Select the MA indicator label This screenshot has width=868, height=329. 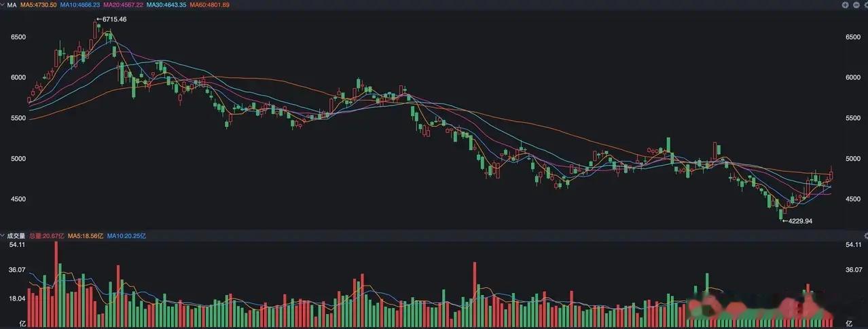tap(12, 5)
